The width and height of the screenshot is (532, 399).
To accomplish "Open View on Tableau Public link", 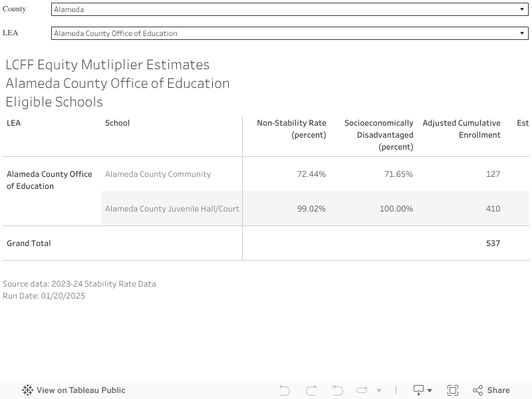I will (x=80, y=390).
